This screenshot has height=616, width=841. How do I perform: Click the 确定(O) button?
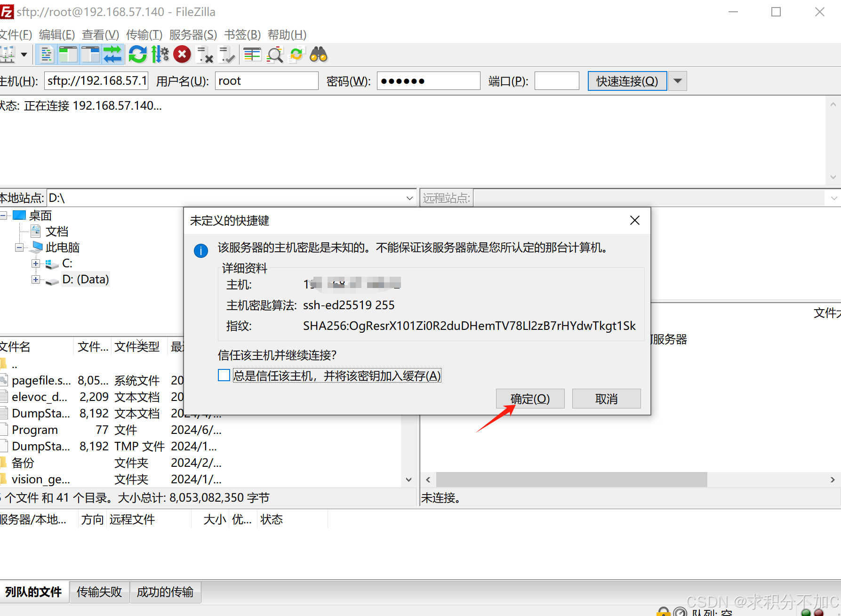[x=530, y=399]
